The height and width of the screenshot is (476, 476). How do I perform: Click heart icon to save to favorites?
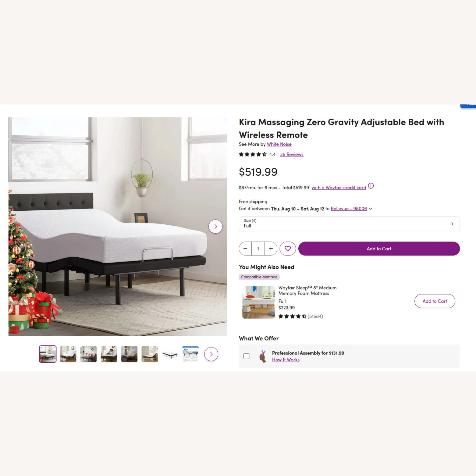click(x=288, y=249)
